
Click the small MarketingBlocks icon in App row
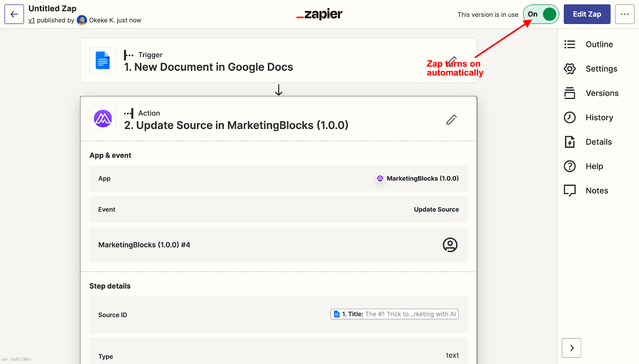380,178
